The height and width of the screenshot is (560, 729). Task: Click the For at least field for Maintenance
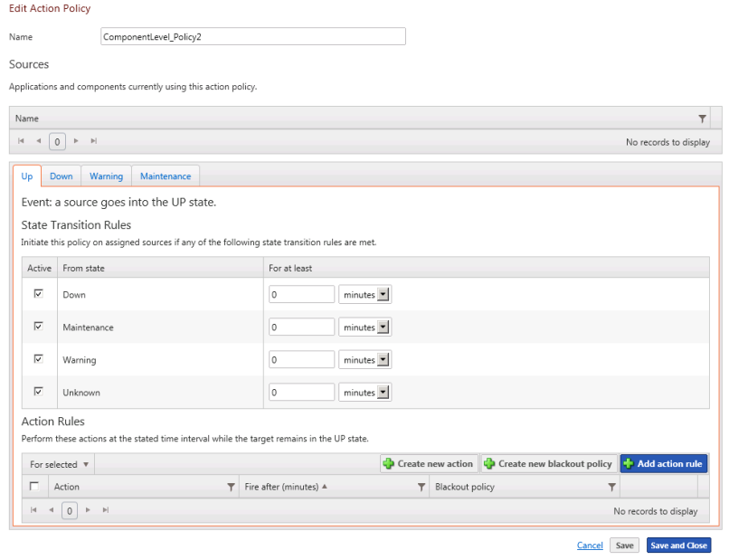[x=301, y=327]
